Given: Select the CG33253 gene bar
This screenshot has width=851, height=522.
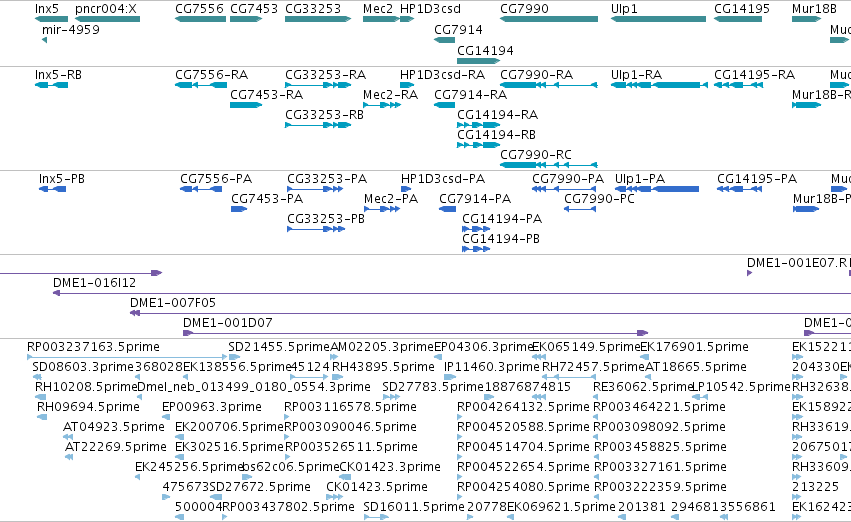Looking at the screenshot, I should point(318,19).
